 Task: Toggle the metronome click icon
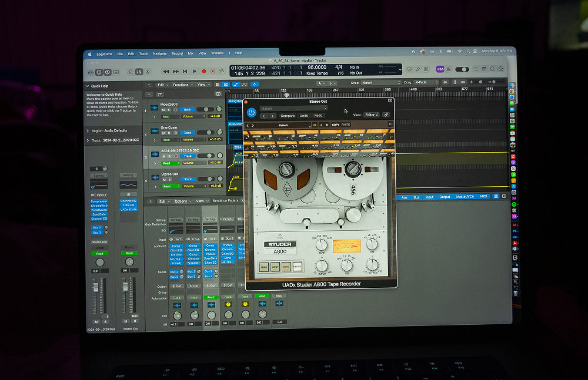click(448, 69)
